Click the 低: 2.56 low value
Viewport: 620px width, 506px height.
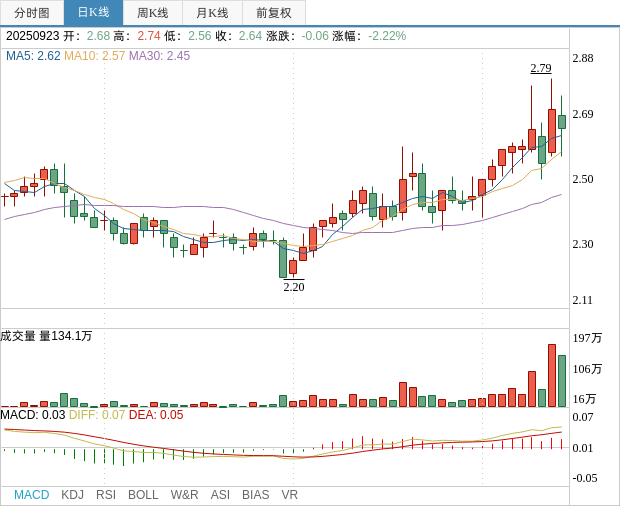pyautogui.click(x=188, y=36)
